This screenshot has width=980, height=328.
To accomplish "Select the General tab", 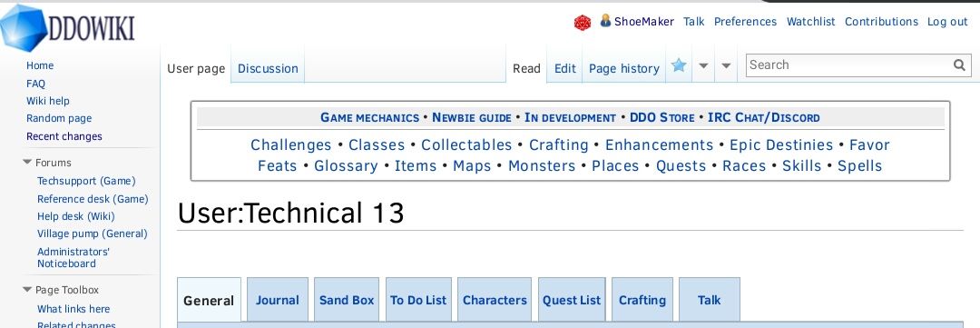I will (x=209, y=301).
